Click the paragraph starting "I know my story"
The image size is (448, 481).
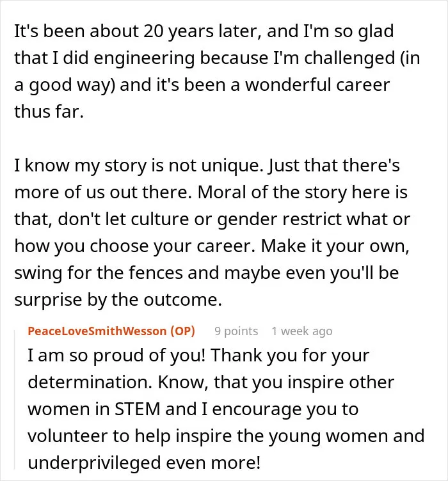tap(212, 232)
